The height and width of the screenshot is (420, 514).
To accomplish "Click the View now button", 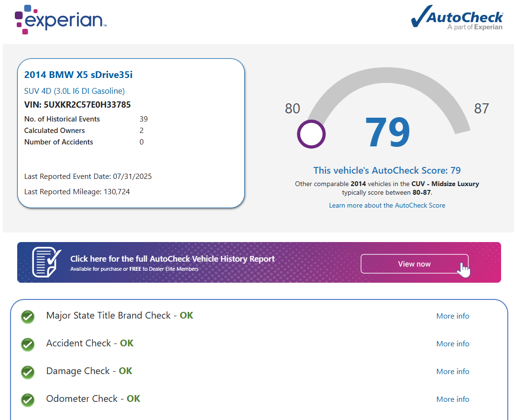I will click(x=415, y=264).
